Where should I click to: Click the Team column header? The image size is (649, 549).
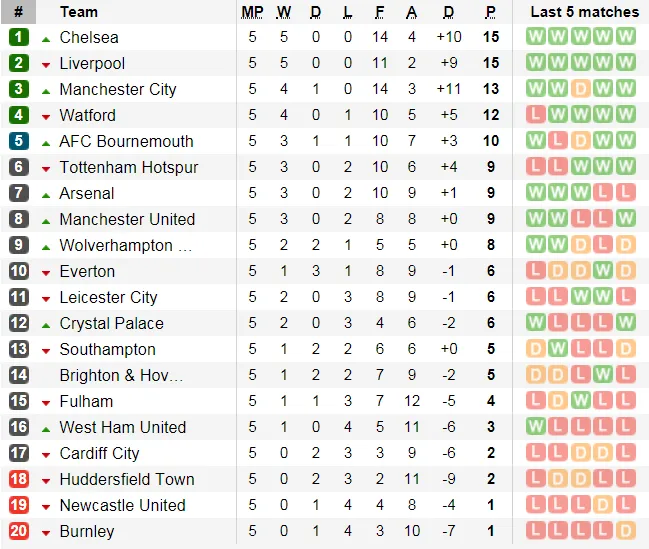pyautogui.click(x=79, y=12)
